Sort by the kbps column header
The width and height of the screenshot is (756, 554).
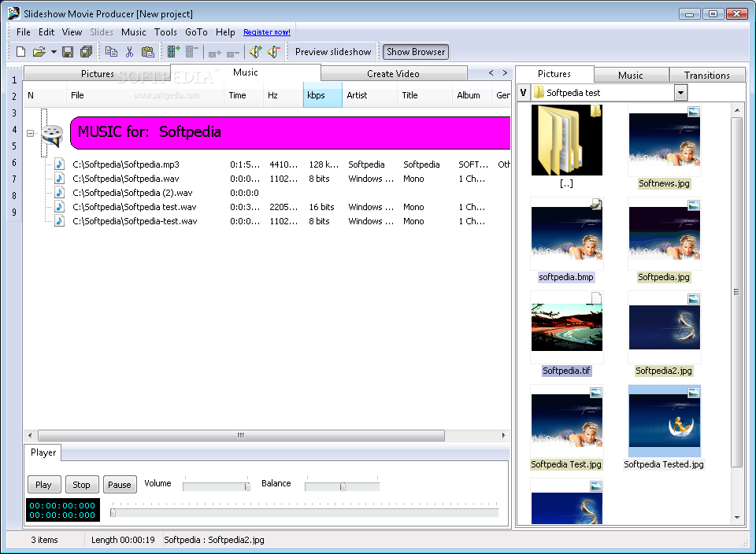[323, 95]
